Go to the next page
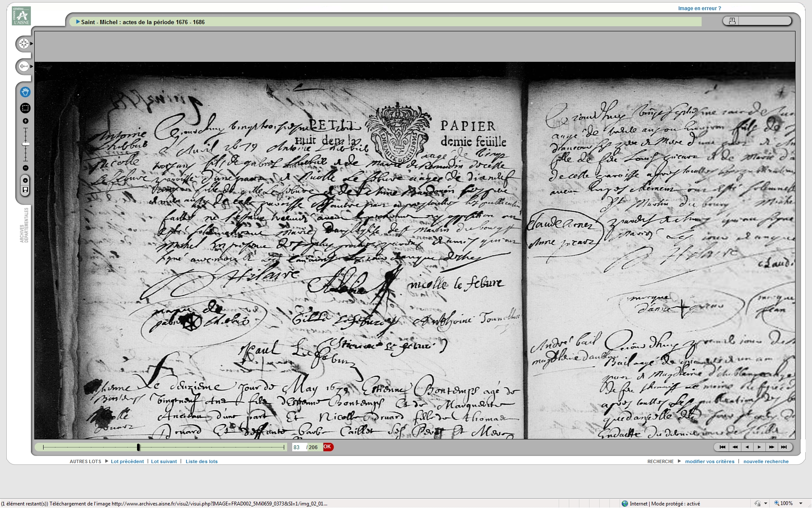 [x=759, y=447]
